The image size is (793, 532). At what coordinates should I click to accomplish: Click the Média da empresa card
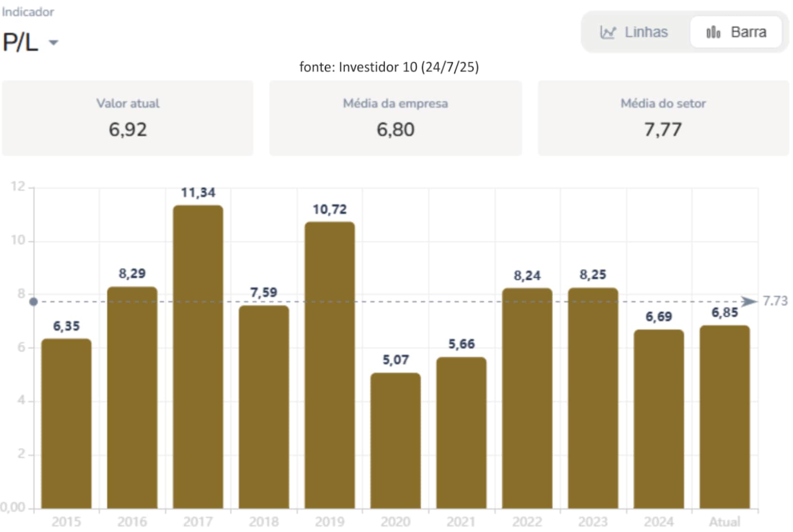pyautogui.click(x=395, y=118)
